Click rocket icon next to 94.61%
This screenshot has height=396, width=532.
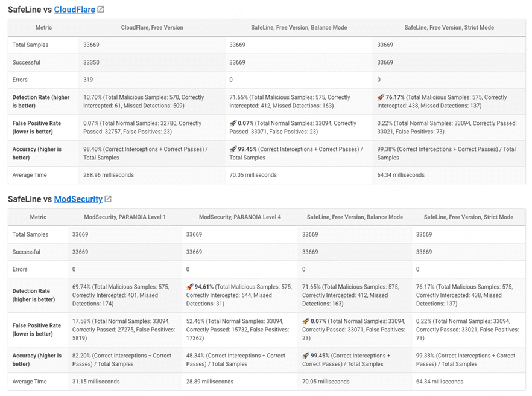pyautogui.click(x=189, y=287)
